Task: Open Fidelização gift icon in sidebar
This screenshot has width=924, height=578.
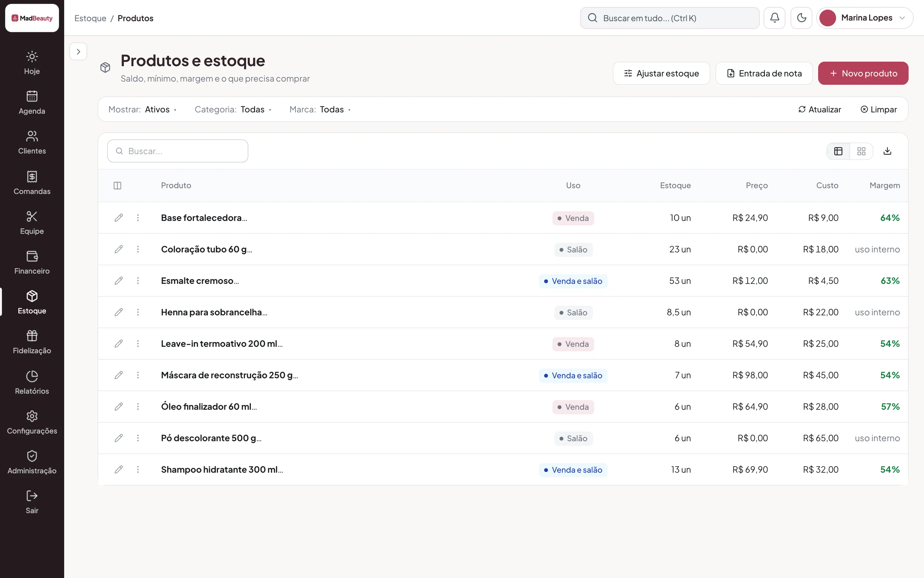Action: tap(32, 336)
